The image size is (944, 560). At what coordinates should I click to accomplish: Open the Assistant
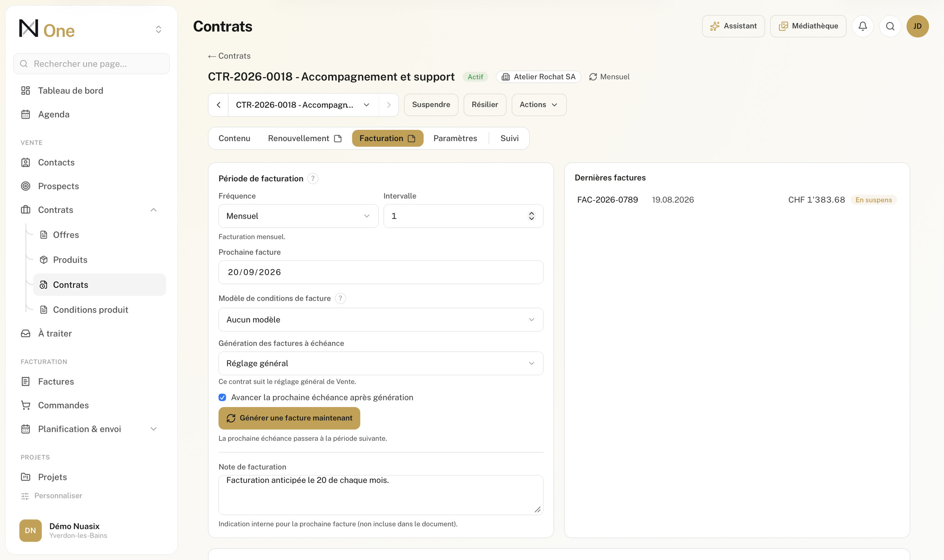(733, 26)
